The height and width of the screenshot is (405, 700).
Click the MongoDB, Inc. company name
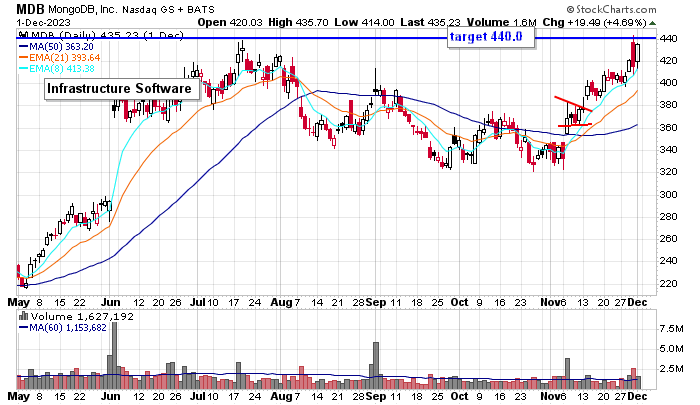83,9
